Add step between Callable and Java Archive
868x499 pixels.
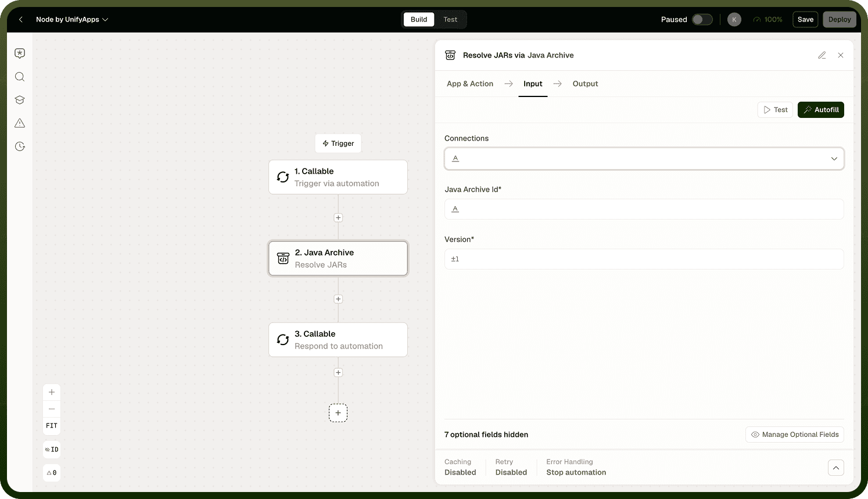click(x=338, y=218)
